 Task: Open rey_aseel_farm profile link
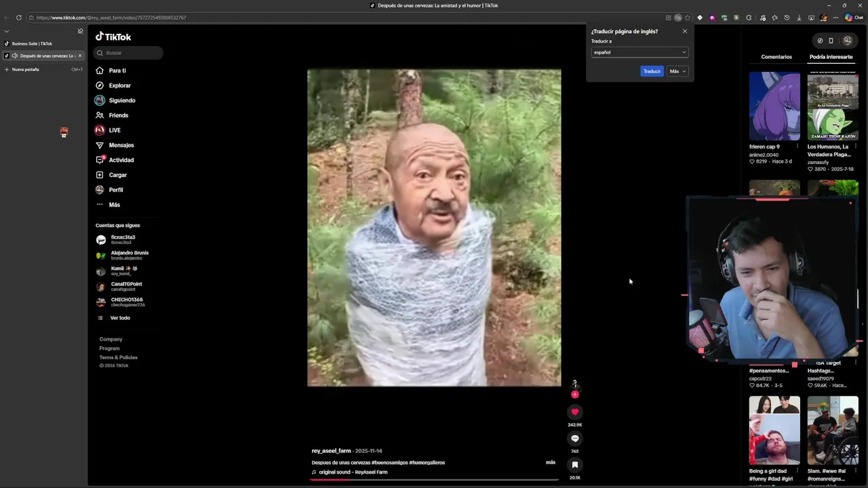[331, 451]
